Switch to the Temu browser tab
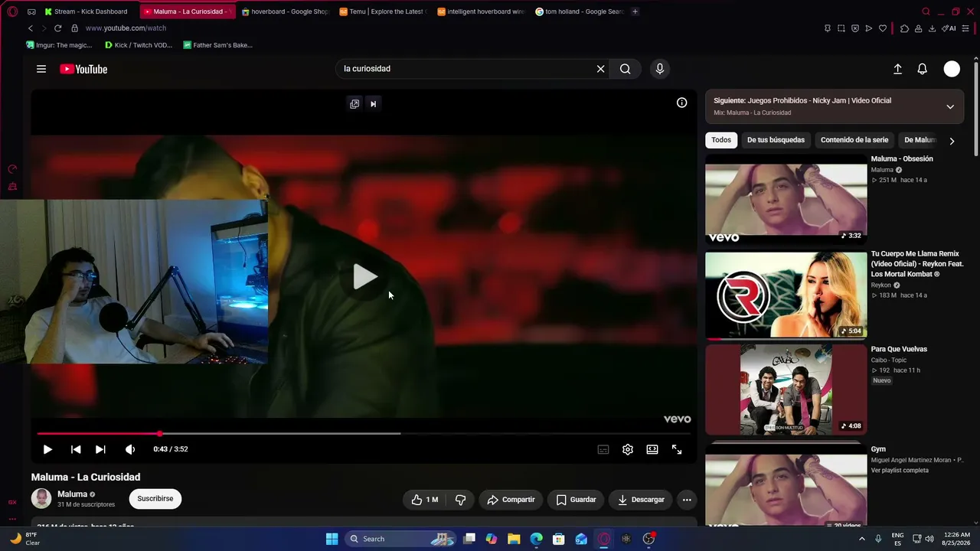Viewport: 980px width, 551px height. (383, 11)
